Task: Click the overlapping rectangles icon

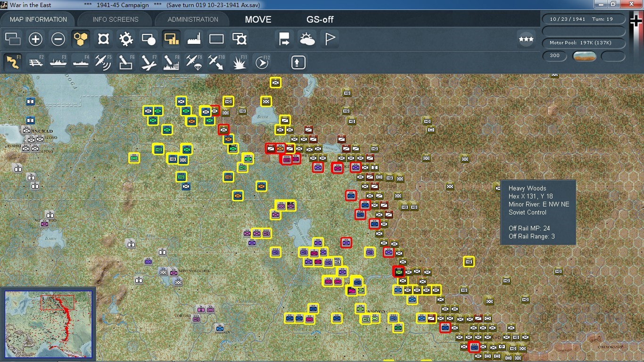Action: click(x=13, y=39)
